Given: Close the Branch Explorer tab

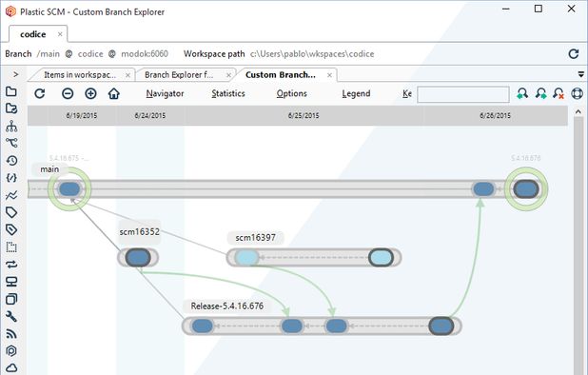Looking at the screenshot, I should [x=228, y=75].
